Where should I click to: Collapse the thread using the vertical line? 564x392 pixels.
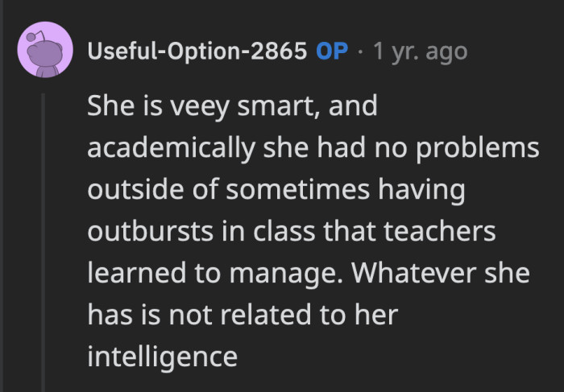tap(45, 241)
